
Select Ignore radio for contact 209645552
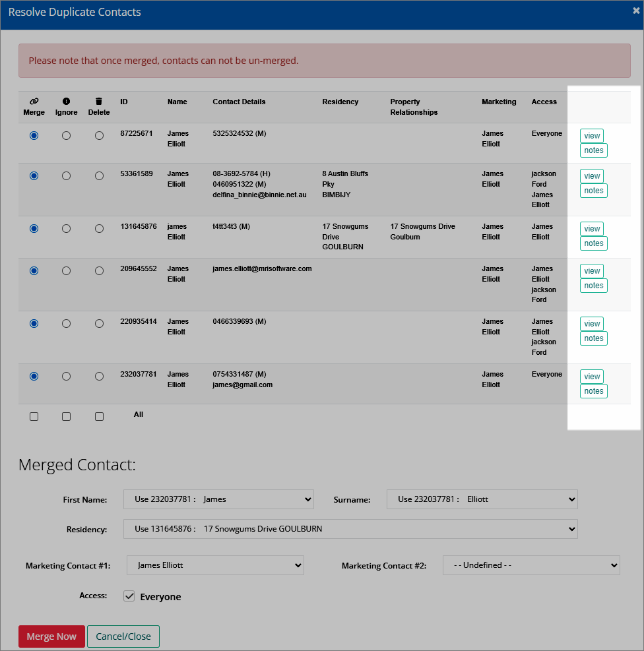coord(66,271)
